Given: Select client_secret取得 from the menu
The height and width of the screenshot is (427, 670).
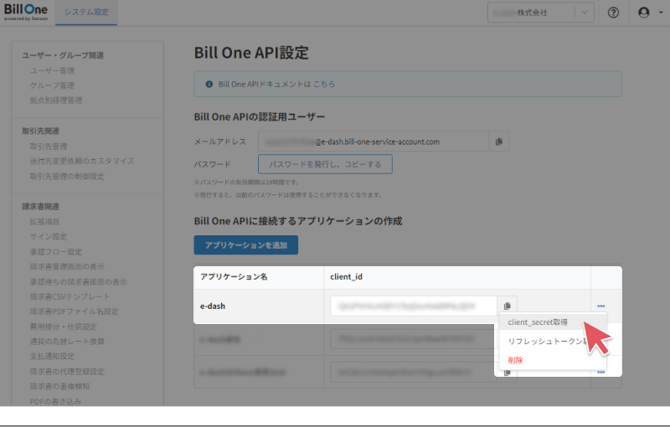Looking at the screenshot, I should 539,323.
